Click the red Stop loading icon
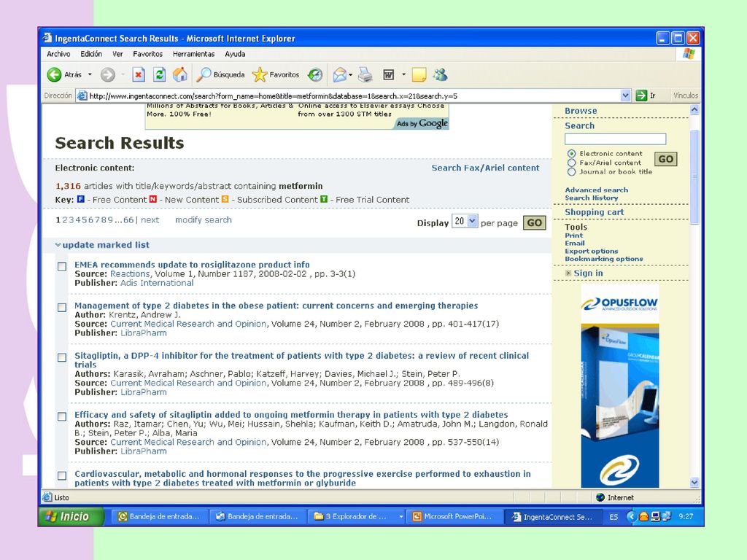 coord(139,74)
